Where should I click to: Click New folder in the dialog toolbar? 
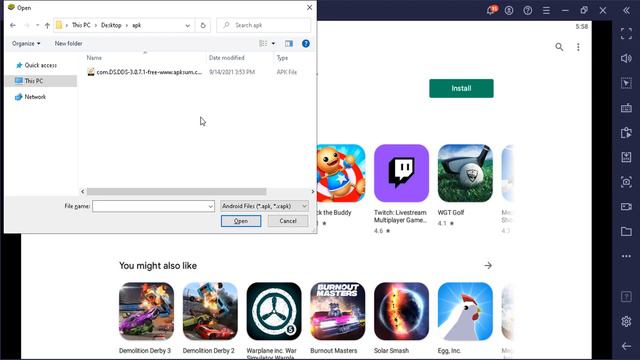pyautogui.click(x=69, y=44)
